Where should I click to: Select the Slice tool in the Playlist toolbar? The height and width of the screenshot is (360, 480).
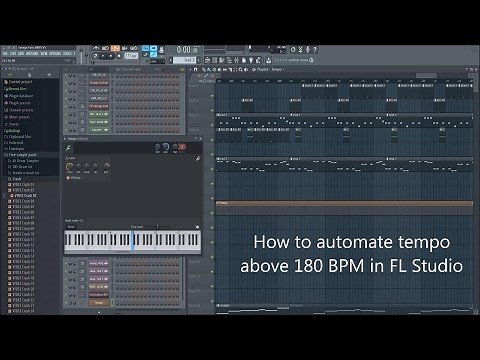(230, 69)
